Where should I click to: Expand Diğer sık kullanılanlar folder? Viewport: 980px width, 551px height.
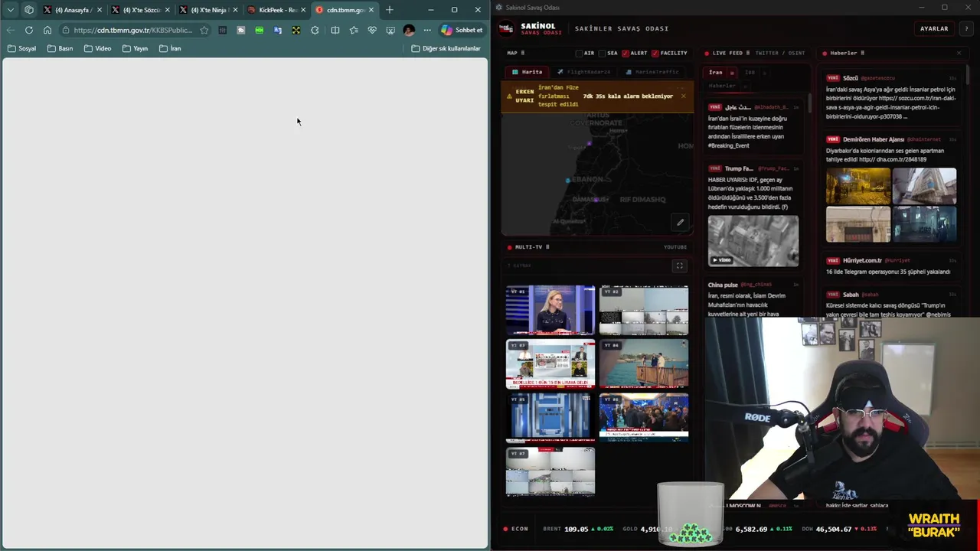pyautogui.click(x=446, y=48)
